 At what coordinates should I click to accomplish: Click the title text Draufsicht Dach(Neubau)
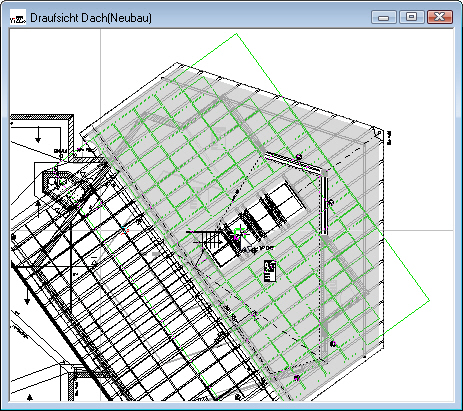[x=91, y=18]
